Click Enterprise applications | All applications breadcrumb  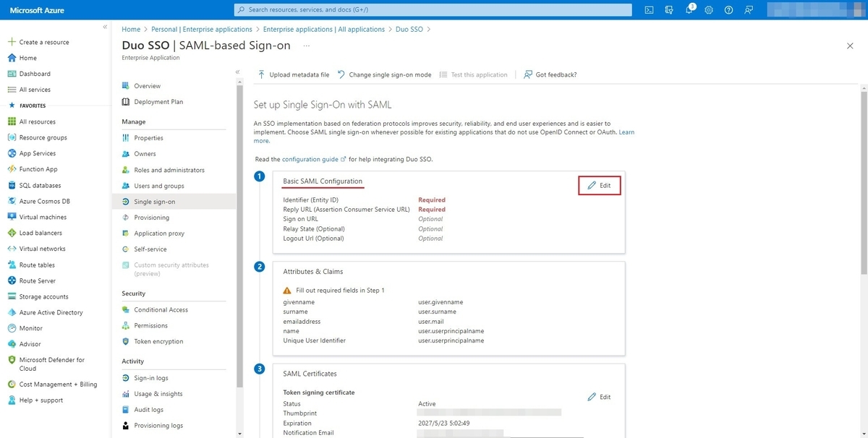coord(324,30)
